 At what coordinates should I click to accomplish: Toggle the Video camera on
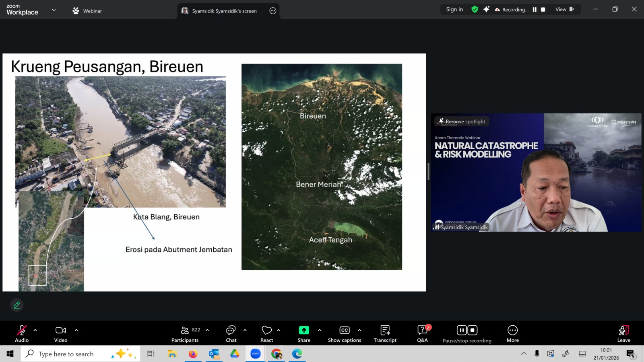tap(61, 330)
